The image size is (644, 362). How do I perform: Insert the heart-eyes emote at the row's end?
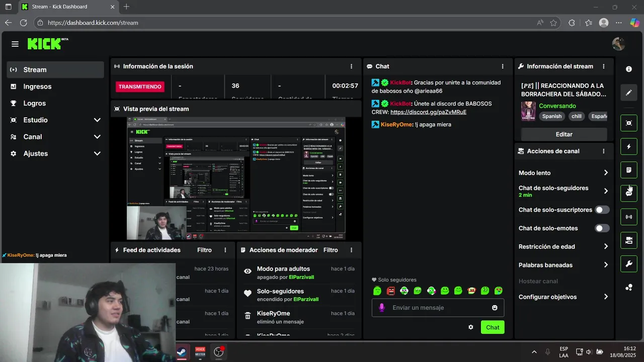coord(498,291)
